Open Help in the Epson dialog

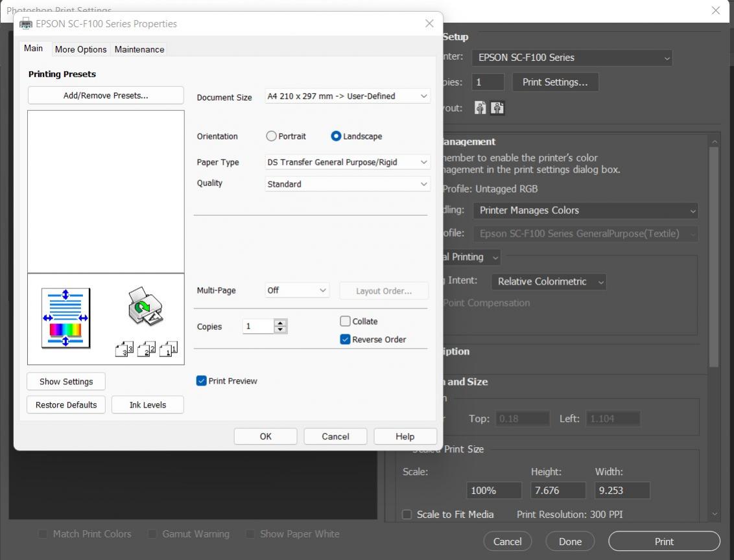[x=405, y=436]
